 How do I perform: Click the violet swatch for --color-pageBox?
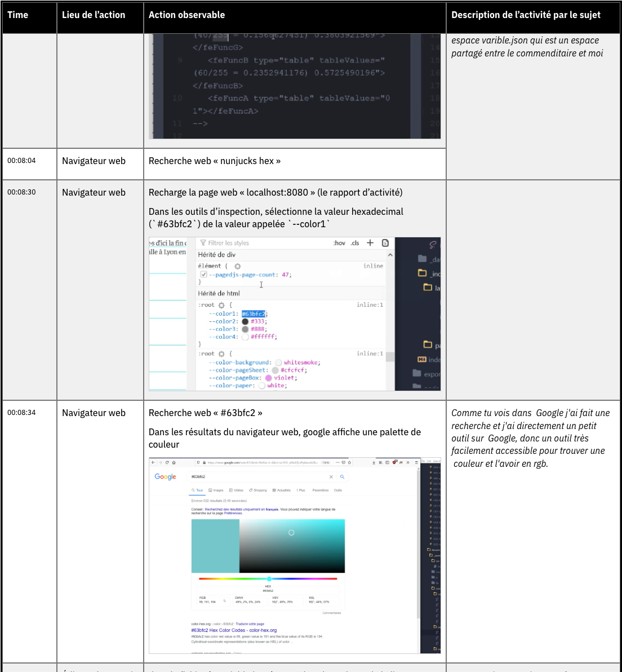[268, 378]
